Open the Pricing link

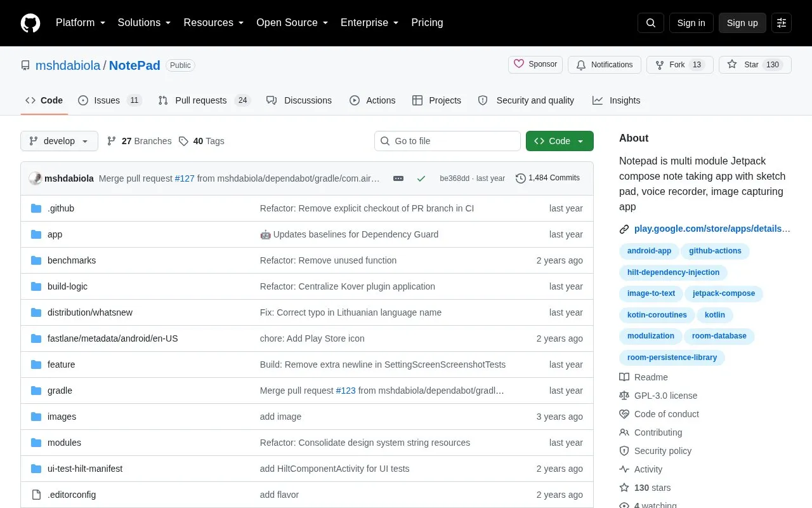point(427,23)
